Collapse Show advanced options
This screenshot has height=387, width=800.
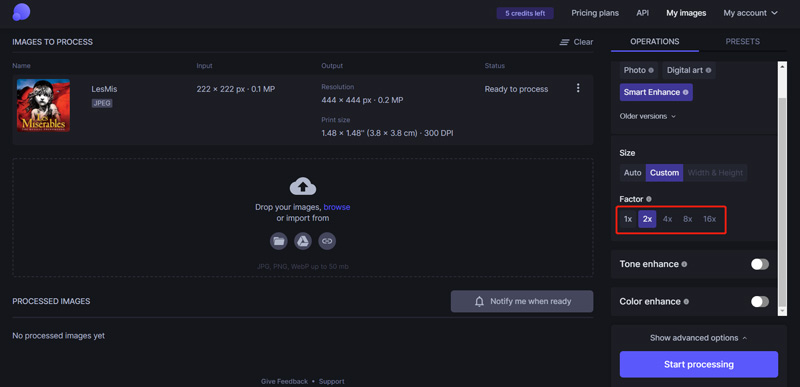[x=698, y=338]
